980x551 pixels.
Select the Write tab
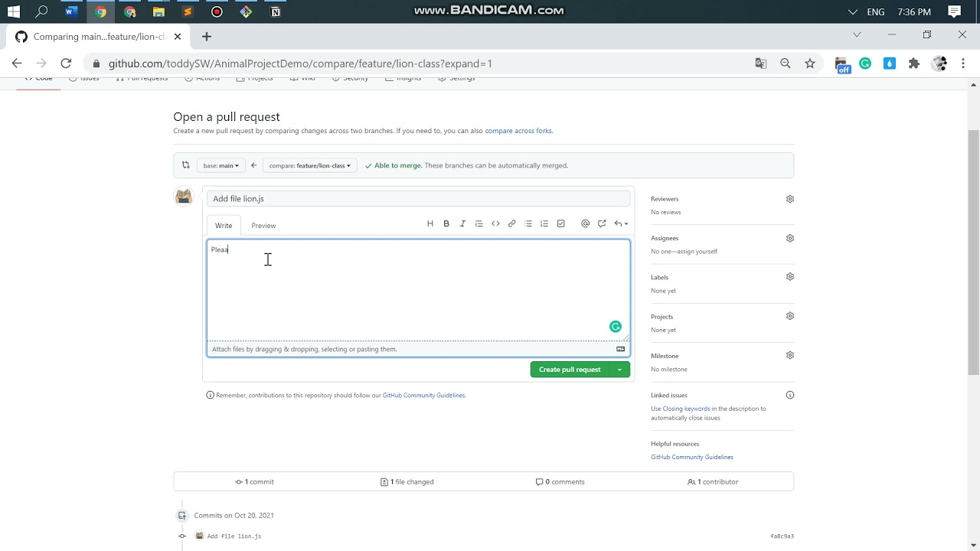[x=224, y=226]
